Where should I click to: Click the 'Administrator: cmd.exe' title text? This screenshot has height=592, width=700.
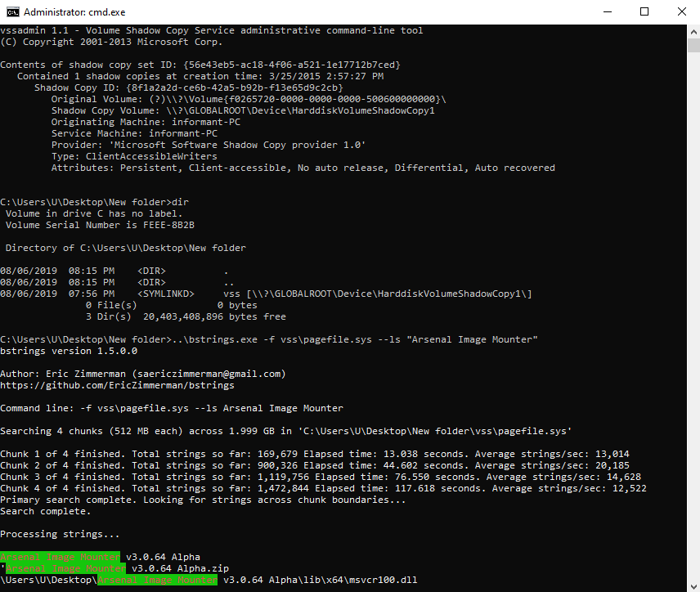[74, 12]
